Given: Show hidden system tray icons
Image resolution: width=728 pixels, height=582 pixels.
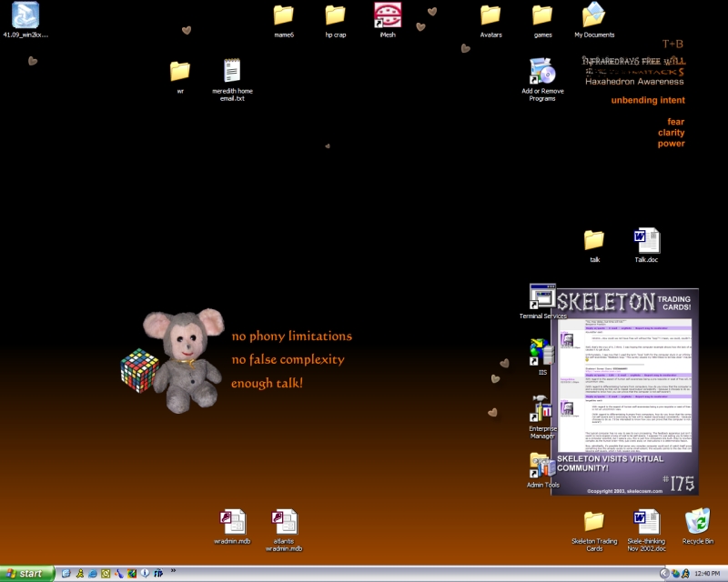Looking at the screenshot, I should click(x=664, y=574).
